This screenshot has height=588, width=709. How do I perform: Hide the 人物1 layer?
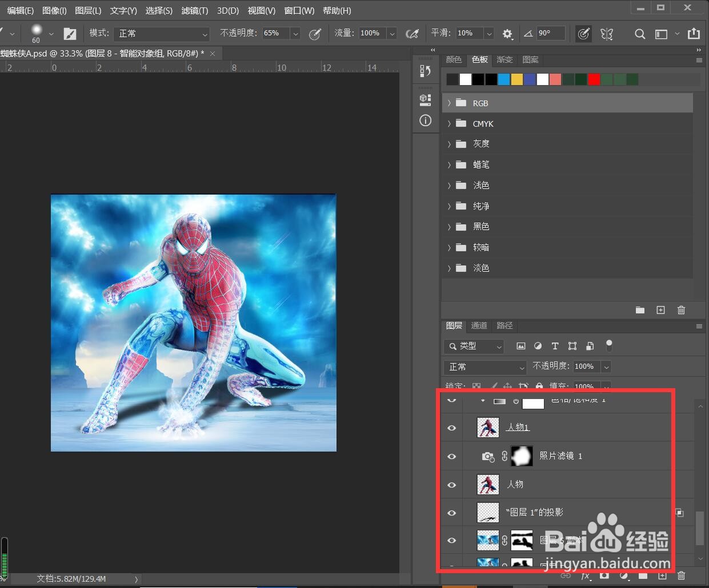coord(452,428)
